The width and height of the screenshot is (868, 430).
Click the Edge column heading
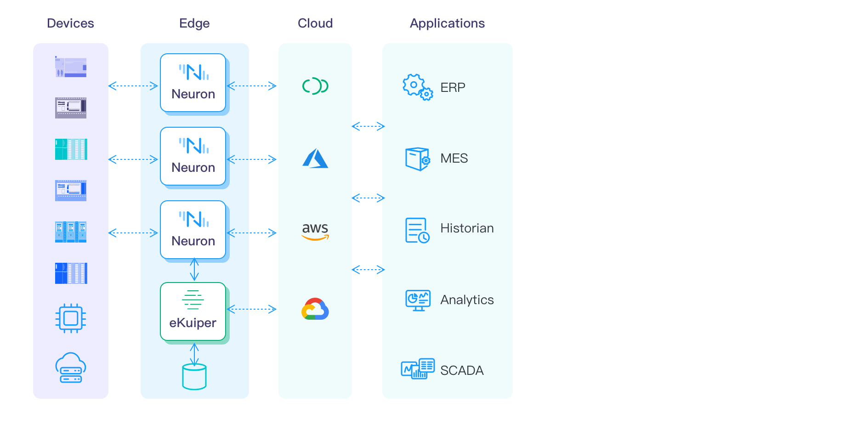pyautogui.click(x=194, y=23)
